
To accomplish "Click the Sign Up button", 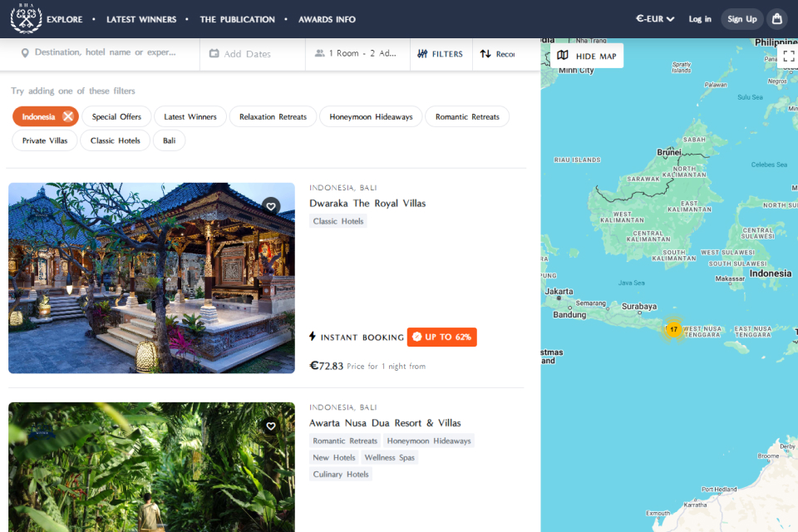I will [x=742, y=19].
